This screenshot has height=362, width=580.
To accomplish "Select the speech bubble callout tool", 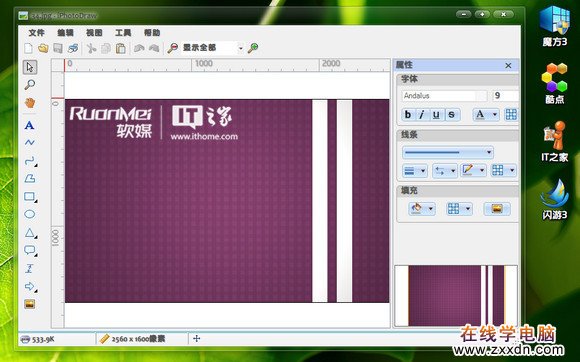I will [30, 250].
